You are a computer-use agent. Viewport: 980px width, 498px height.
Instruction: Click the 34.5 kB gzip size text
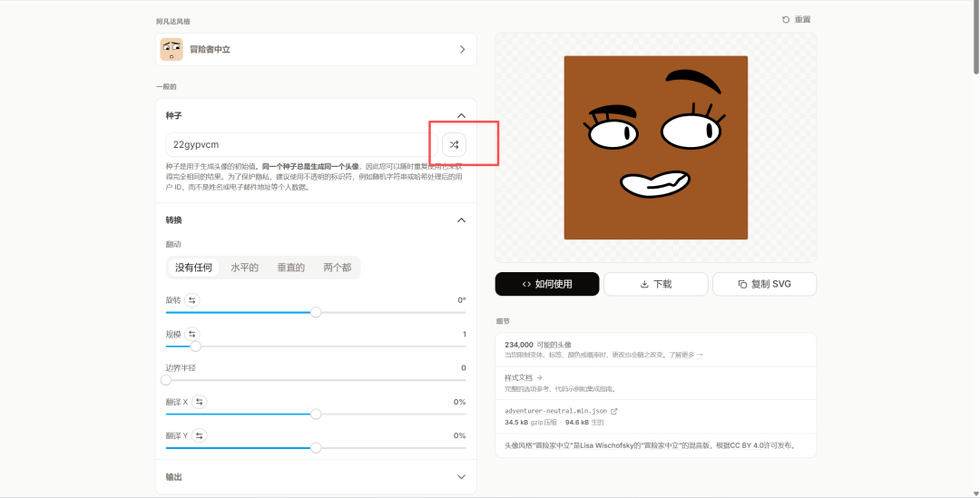click(x=530, y=423)
